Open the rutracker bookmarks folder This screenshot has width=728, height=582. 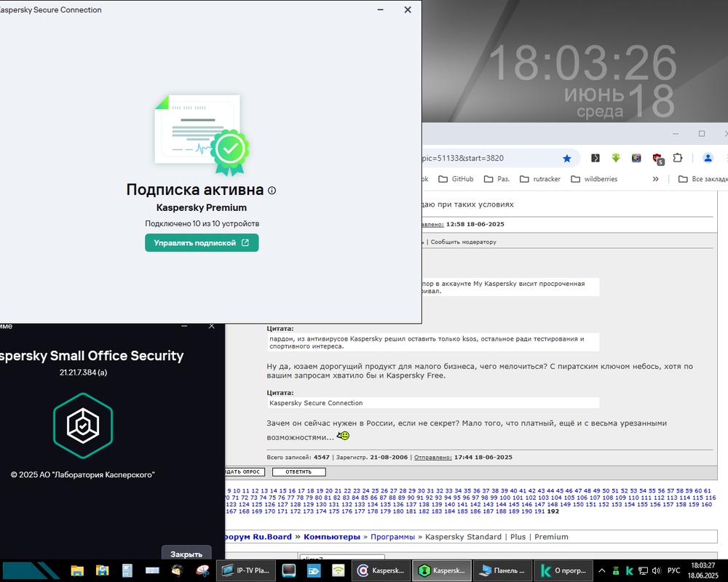(540, 179)
